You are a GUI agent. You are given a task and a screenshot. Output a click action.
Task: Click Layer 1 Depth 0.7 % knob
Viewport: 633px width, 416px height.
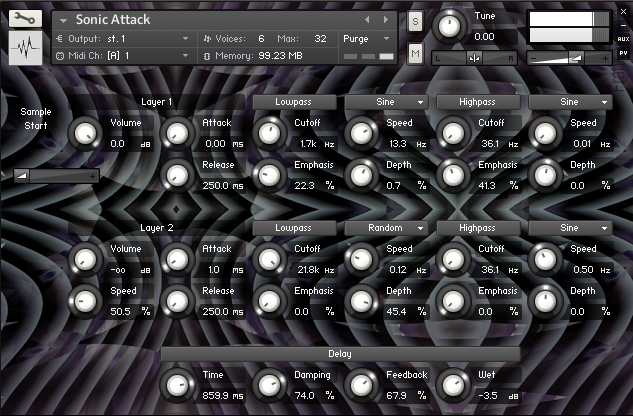point(361,176)
